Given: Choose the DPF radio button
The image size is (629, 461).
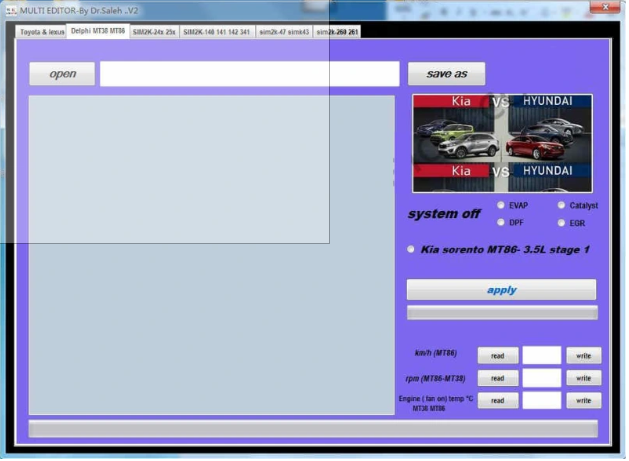Looking at the screenshot, I should coord(502,223).
